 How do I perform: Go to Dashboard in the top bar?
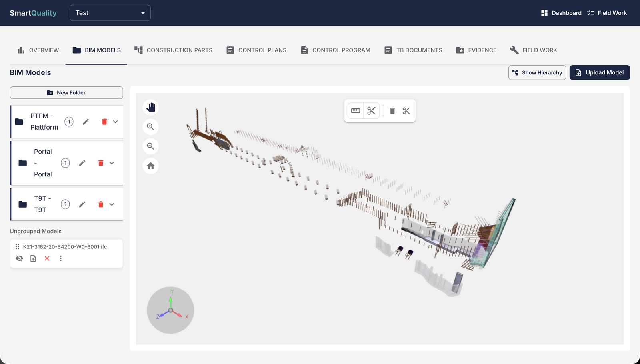pyautogui.click(x=561, y=13)
